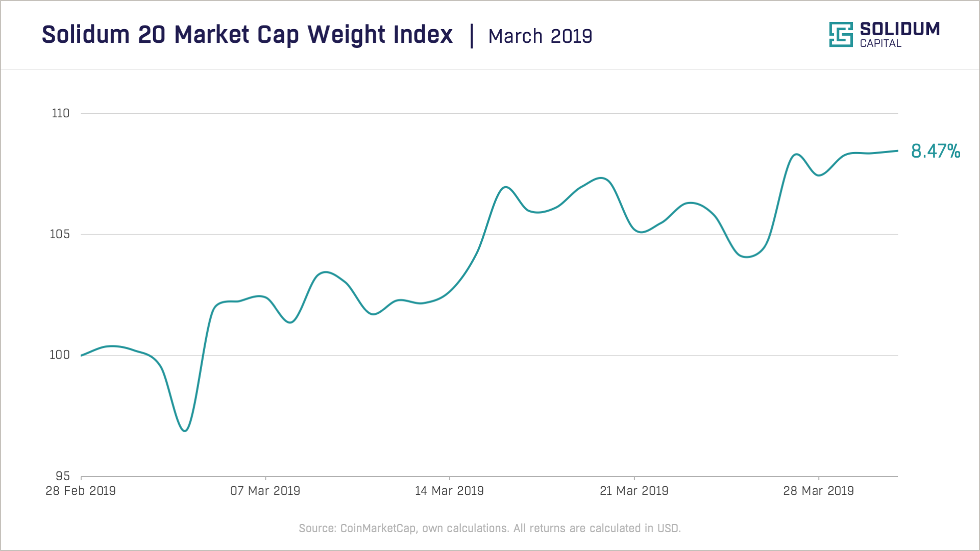This screenshot has height=551, width=980.
Task: Select the chart title Solidum 20 Market Cap Weight Index
Action: [247, 35]
